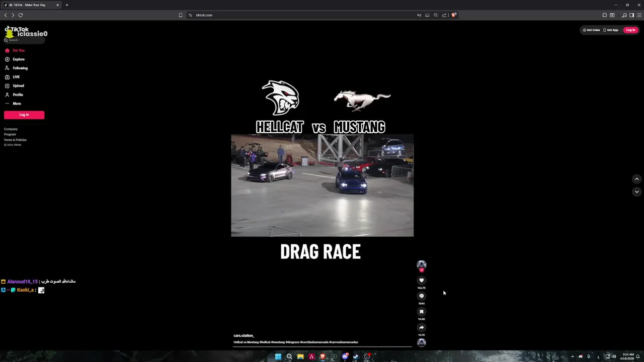Image resolution: width=644 pixels, height=362 pixels.
Task: Click the Get App button
Action: tap(611, 30)
